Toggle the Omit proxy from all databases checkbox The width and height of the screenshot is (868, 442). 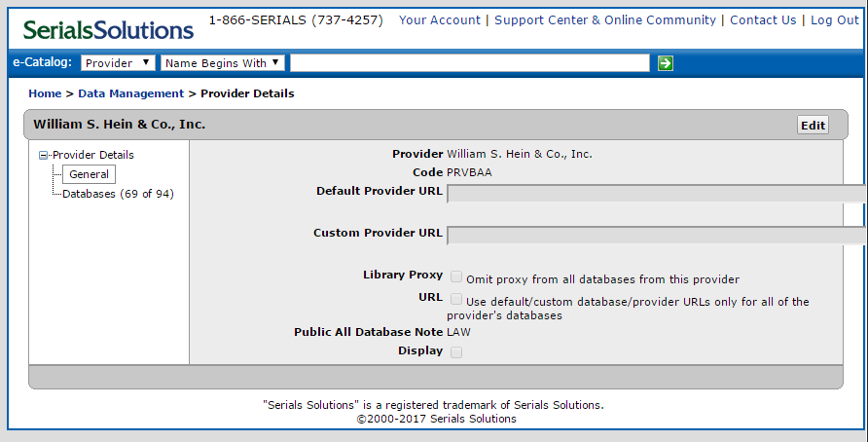tap(456, 276)
